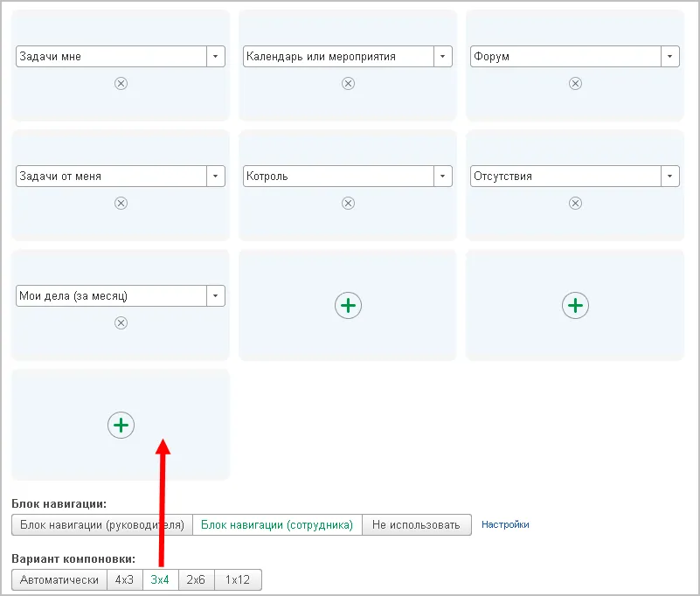Expand the 'Отсутствия' dropdown arrow

tap(670, 176)
